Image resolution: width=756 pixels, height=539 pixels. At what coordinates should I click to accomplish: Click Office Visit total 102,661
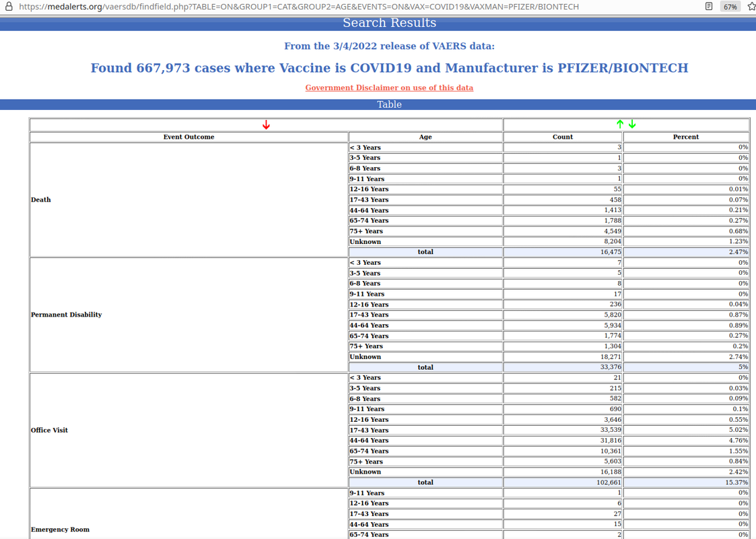[x=563, y=482]
